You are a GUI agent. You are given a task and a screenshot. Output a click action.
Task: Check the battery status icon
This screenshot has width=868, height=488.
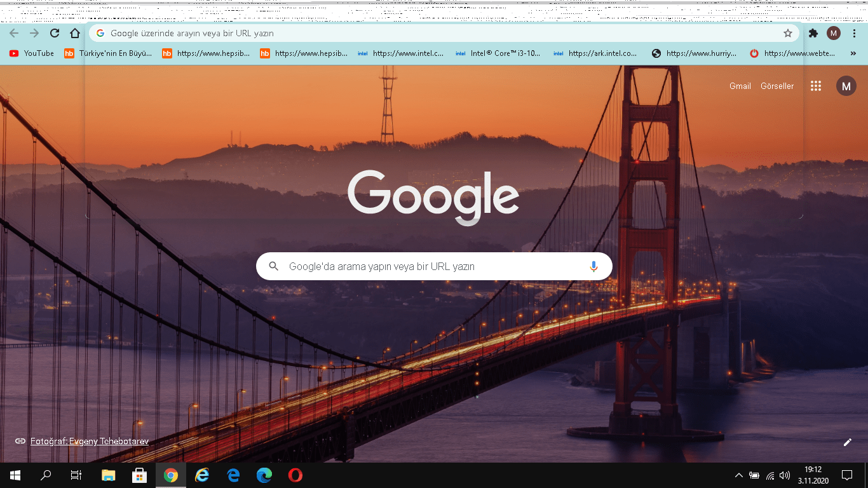tap(754, 475)
